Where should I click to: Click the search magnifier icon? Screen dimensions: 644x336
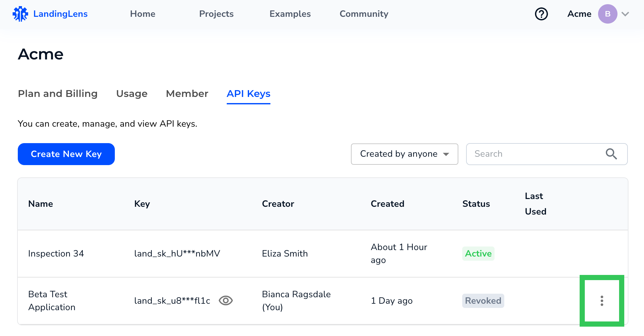pyautogui.click(x=611, y=154)
